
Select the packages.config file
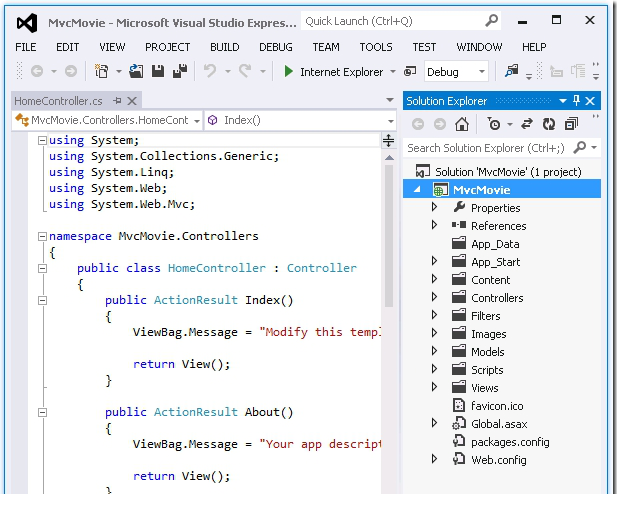(510, 442)
